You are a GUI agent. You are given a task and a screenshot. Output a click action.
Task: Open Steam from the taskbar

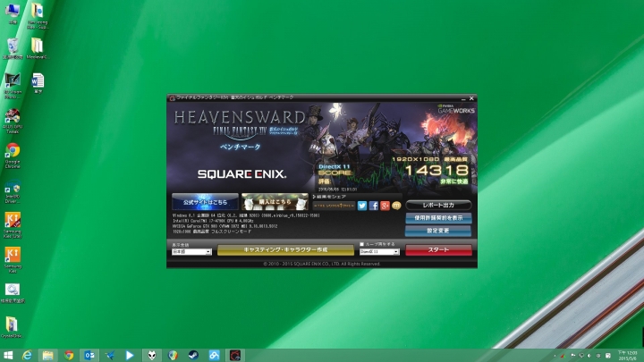[193, 356]
